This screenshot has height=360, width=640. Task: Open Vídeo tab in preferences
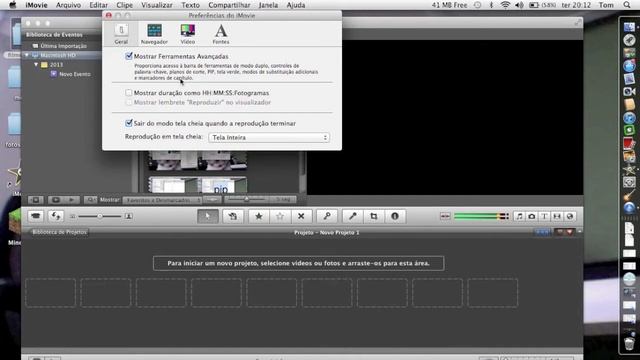(188, 33)
